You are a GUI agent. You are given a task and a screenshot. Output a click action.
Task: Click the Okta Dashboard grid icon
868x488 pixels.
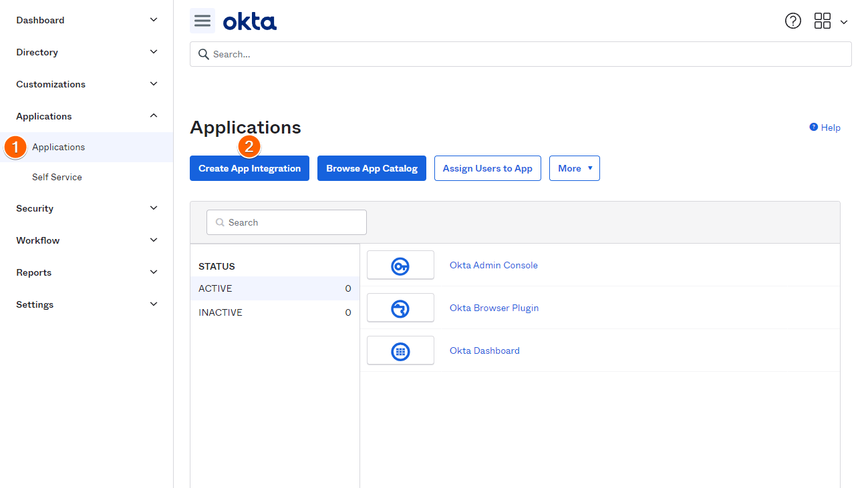point(400,351)
